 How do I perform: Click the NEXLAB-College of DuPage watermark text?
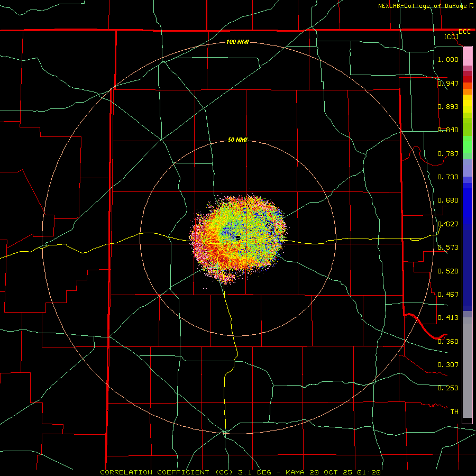(x=423, y=6)
